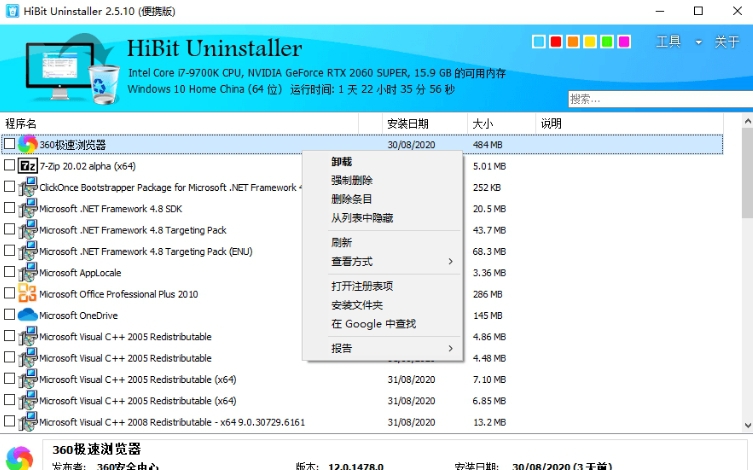Select Microsoft .NET Framework 4.8 Targeting Pack row name
This screenshot has height=470, width=753.
click(133, 230)
